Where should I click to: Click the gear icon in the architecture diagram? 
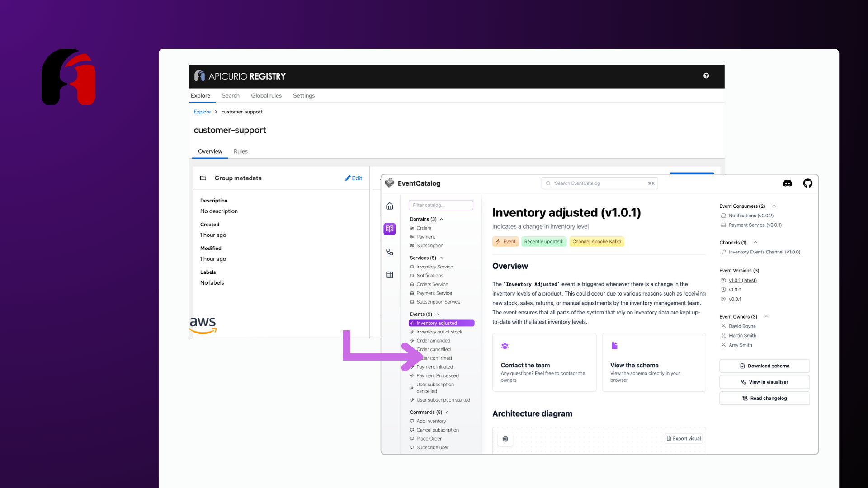click(505, 439)
